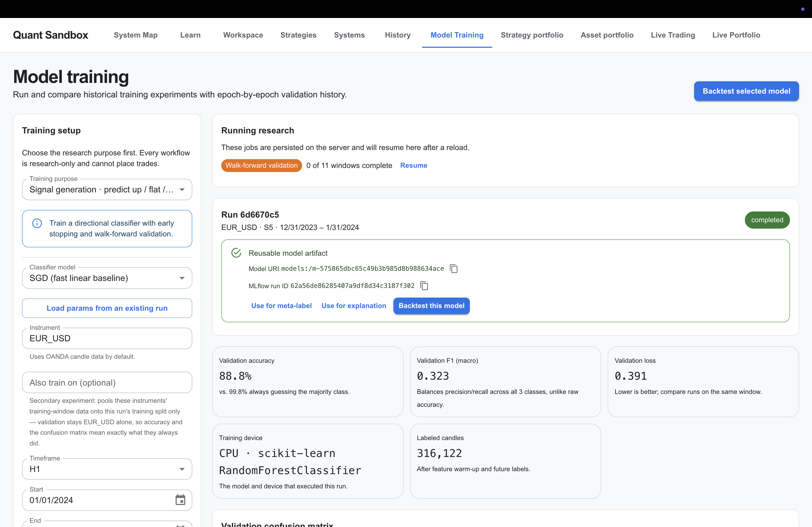Image resolution: width=812 pixels, height=527 pixels.
Task: Click 'Uses OANDA candle data by default' text
Action: click(x=82, y=357)
